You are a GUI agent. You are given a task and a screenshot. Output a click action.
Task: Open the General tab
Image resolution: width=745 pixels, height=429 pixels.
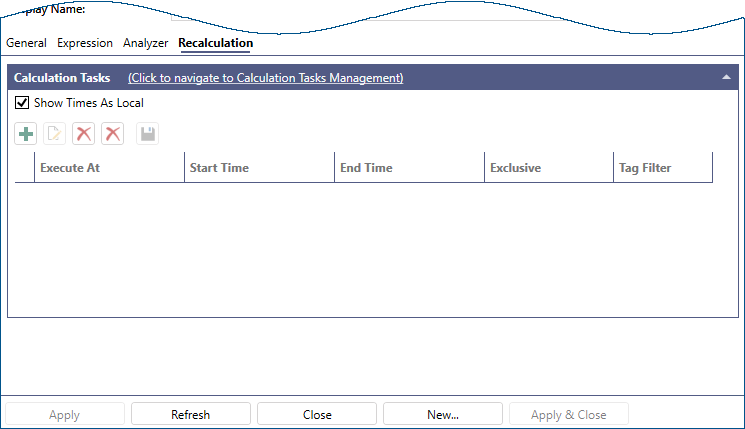coord(26,43)
